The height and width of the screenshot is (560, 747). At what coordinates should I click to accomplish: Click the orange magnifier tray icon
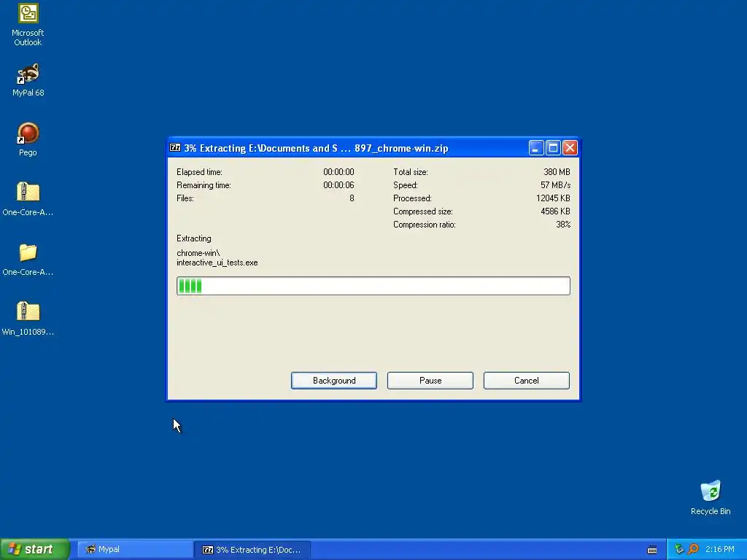pos(693,549)
